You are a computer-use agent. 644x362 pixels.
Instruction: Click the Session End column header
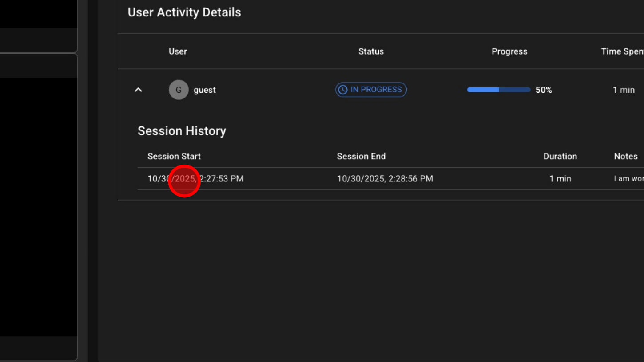tap(361, 157)
